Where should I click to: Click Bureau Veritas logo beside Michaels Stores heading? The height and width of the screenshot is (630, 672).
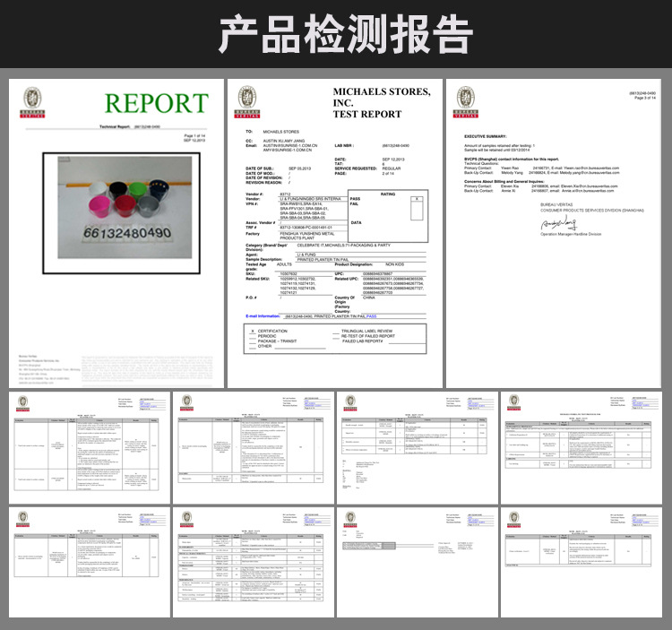247,102
